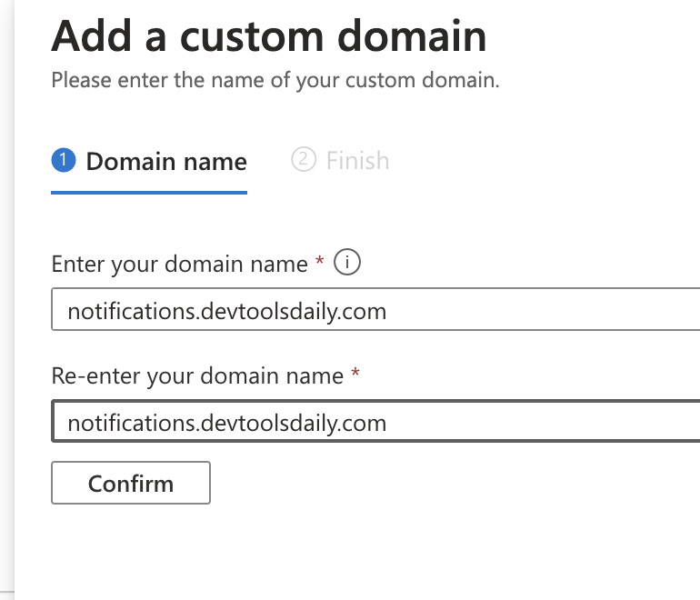Click the "Re-enter your domain name" label text

coord(196,375)
